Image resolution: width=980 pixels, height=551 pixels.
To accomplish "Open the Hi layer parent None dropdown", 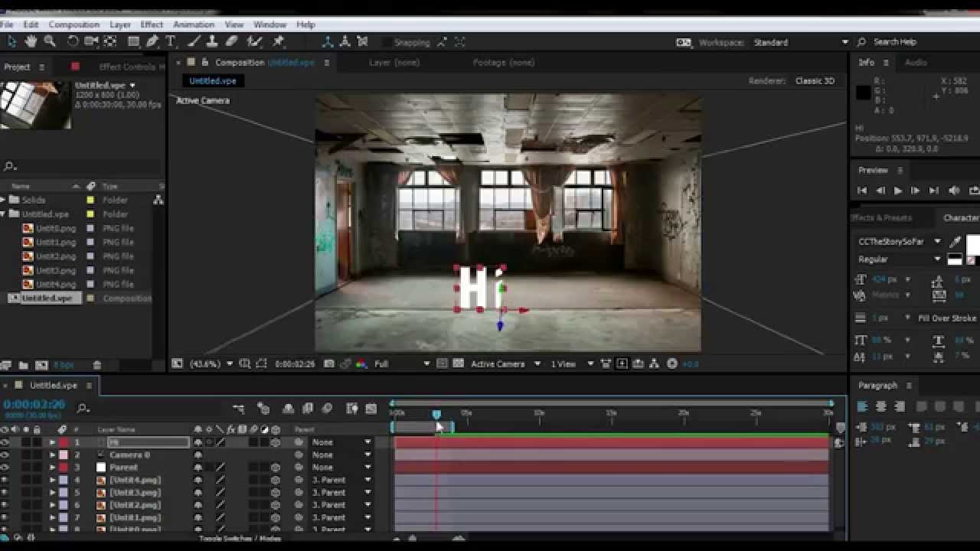I will (341, 442).
